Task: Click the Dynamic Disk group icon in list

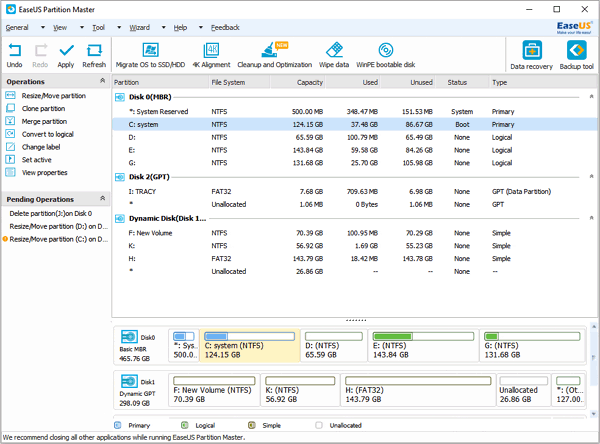Action: (120, 219)
